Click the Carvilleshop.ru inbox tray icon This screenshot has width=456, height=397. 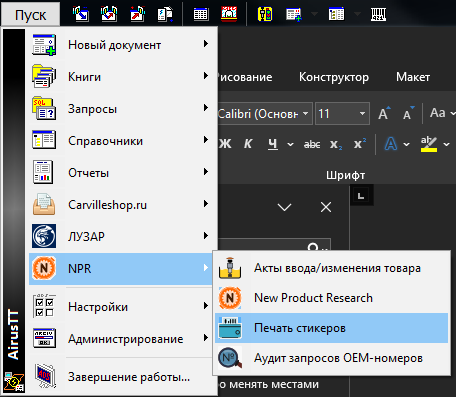44,204
